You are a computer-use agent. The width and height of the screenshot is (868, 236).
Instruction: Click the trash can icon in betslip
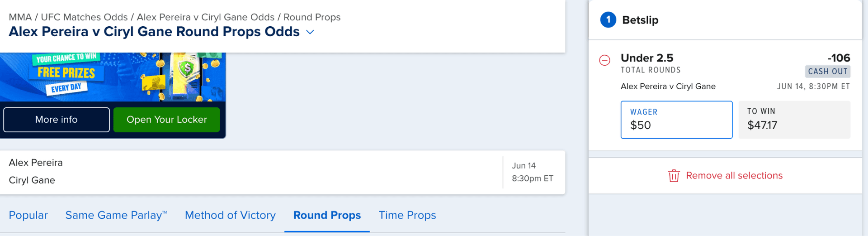click(x=674, y=176)
